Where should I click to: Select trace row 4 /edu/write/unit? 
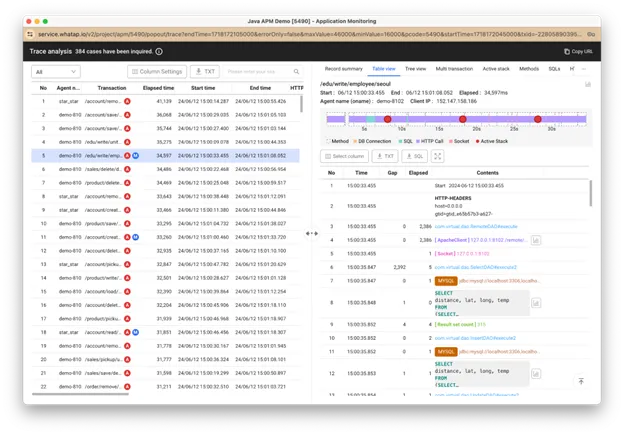[x=165, y=142]
